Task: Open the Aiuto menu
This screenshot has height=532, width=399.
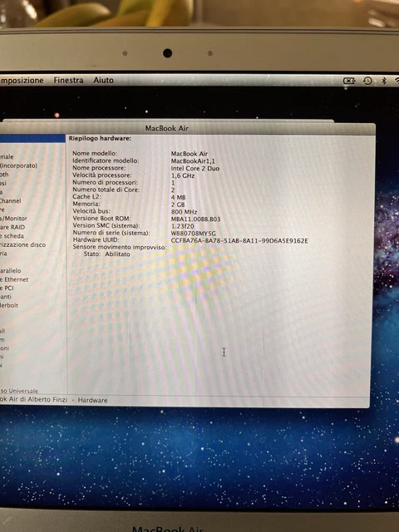Action: (x=103, y=81)
